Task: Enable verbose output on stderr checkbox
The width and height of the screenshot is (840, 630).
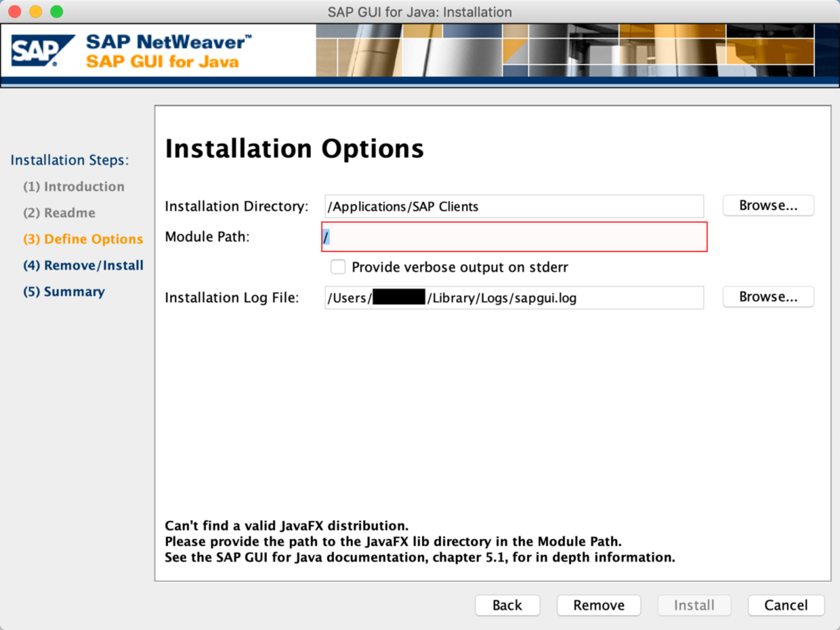Action: tap(338, 267)
